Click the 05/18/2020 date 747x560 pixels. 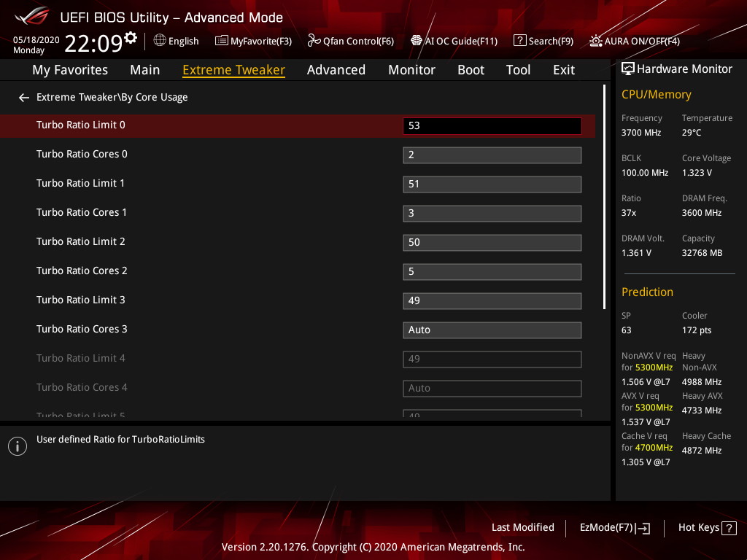(x=36, y=40)
